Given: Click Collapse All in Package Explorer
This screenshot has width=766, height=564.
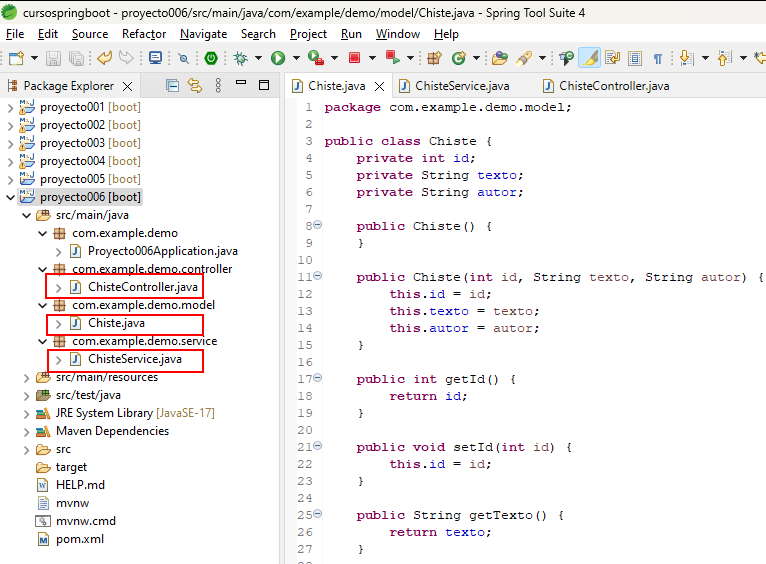Looking at the screenshot, I should [x=172, y=86].
